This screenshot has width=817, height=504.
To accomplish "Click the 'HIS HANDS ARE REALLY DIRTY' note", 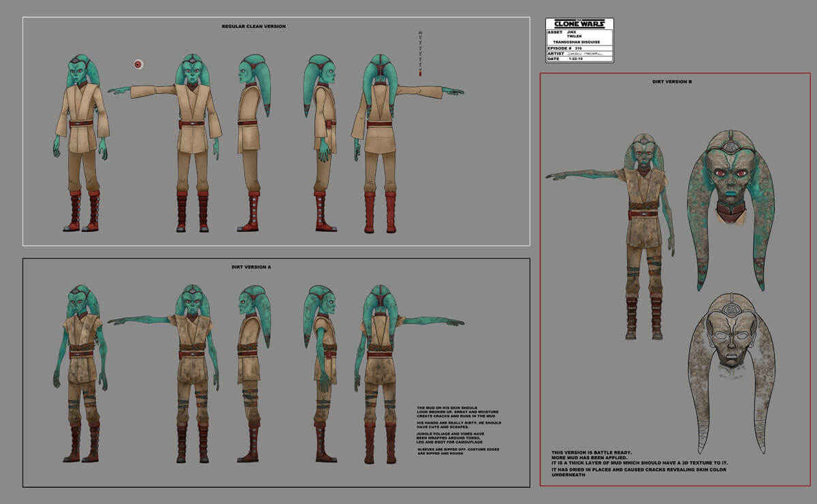I will tap(458, 425).
